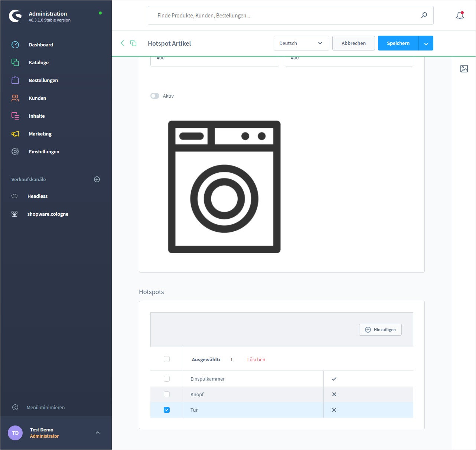Screen dimensions: 476x450
Task: Click the Menü minimieren arrow icon
Action: (x=15, y=407)
